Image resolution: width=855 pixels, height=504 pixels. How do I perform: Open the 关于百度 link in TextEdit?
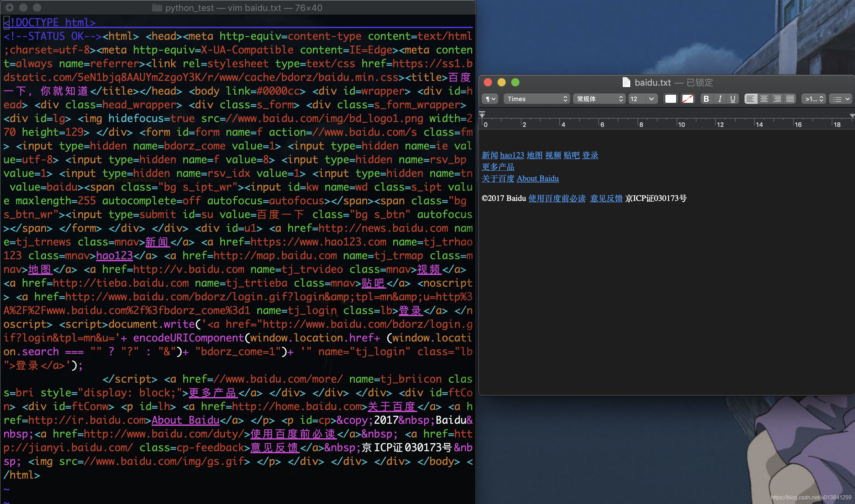point(498,179)
